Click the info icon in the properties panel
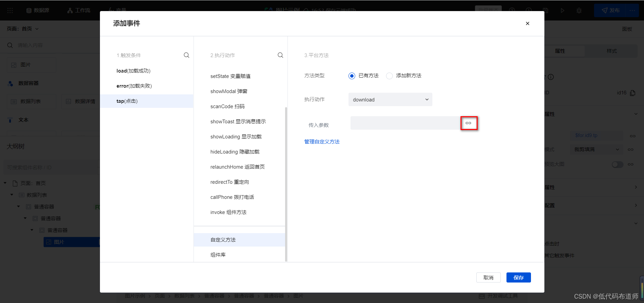 (x=551, y=77)
